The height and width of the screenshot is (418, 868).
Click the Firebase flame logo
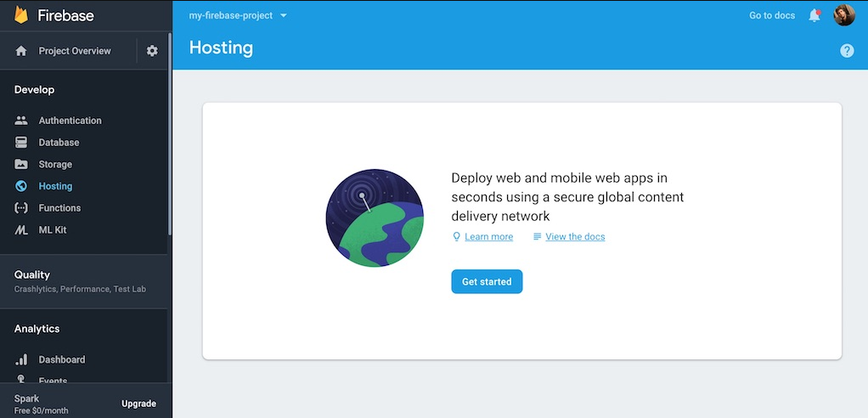pyautogui.click(x=21, y=15)
